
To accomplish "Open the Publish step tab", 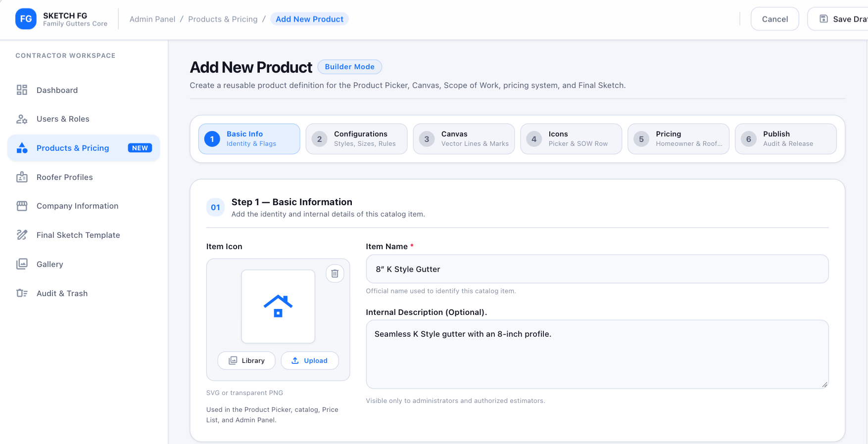I will pos(786,139).
